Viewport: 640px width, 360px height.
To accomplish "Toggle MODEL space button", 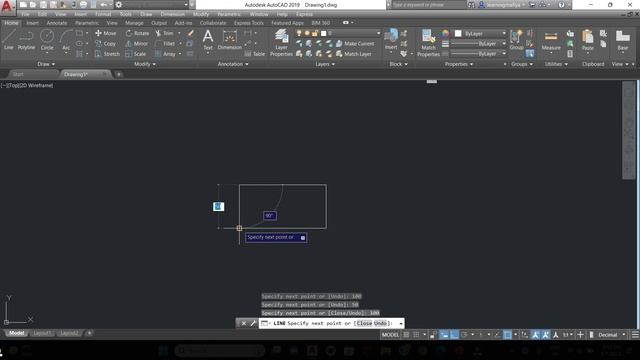I will pos(390,335).
